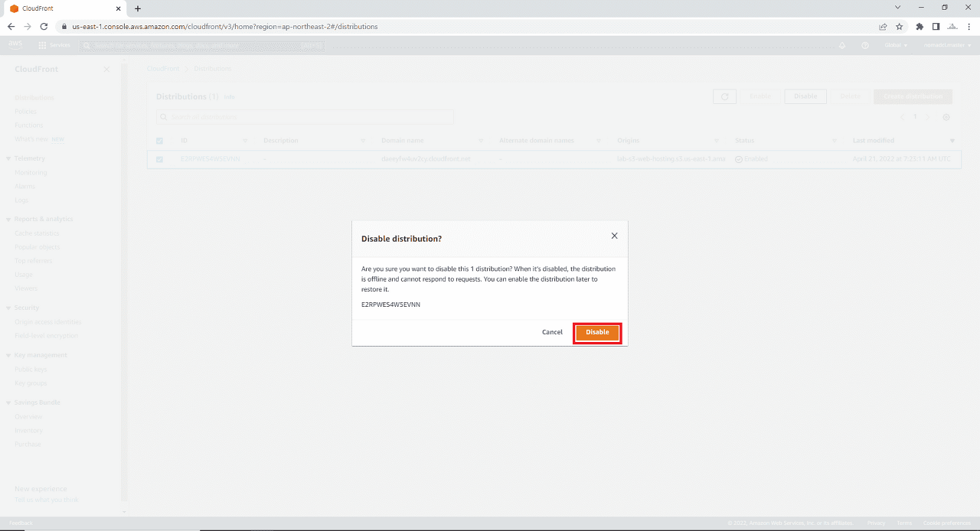
Task: Close the CloudFront side navigation panel
Action: (x=106, y=70)
